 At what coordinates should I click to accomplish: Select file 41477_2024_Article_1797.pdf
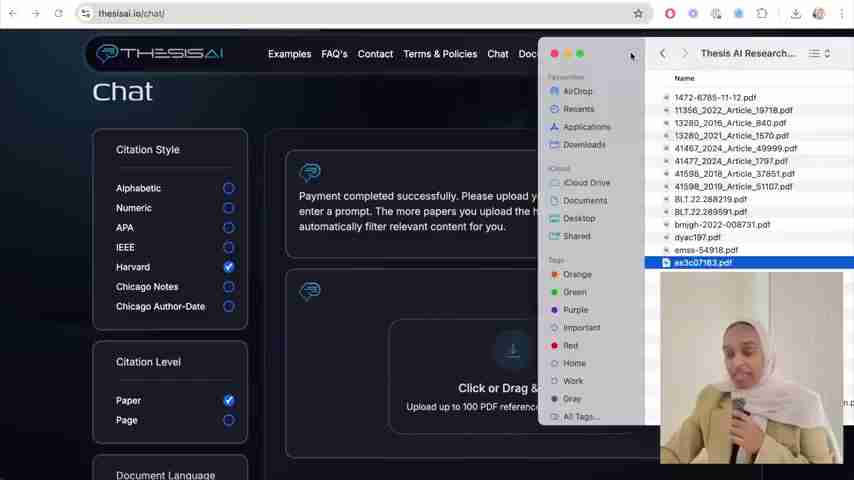click(x=731, y=161)
